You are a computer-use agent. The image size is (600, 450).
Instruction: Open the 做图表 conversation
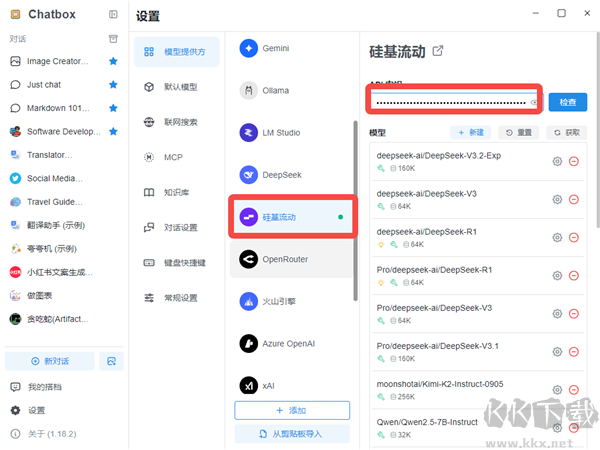[39, 296]
